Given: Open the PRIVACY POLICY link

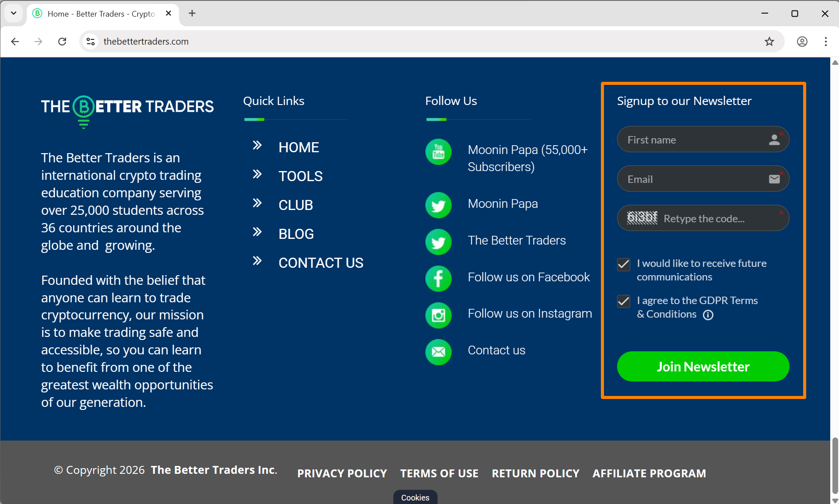Looking at the screenshot, I should click(342, 473).
